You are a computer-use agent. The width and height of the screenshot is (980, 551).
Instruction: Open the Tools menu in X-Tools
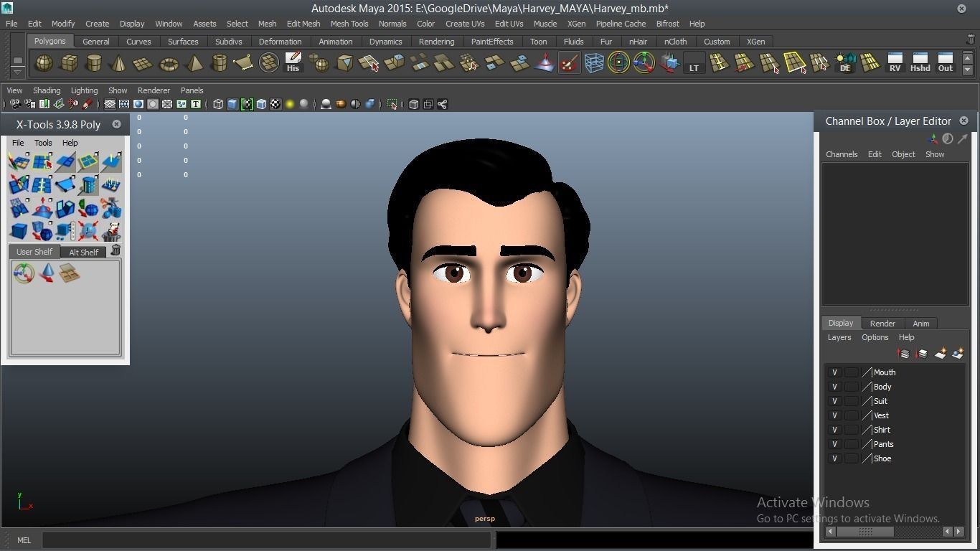(43, 143)
